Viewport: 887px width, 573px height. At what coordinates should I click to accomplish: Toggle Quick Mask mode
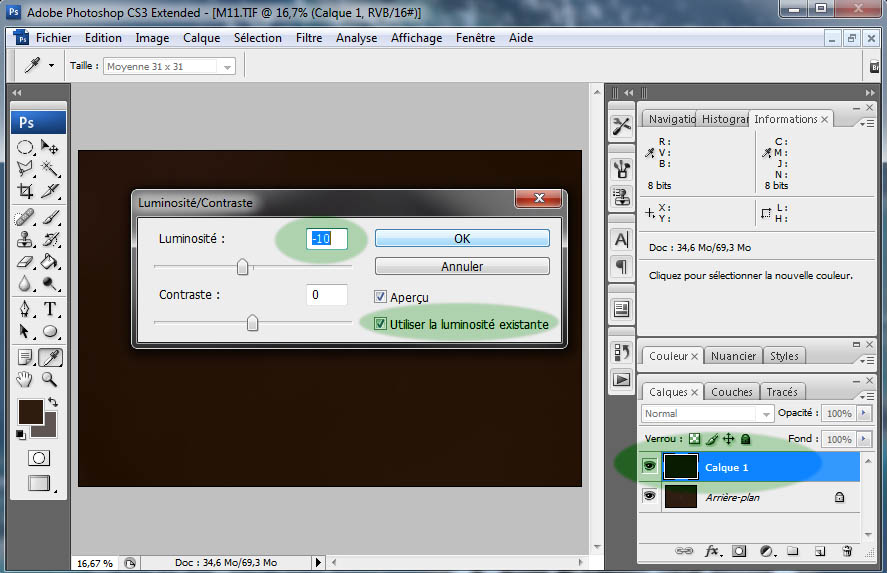38,458
